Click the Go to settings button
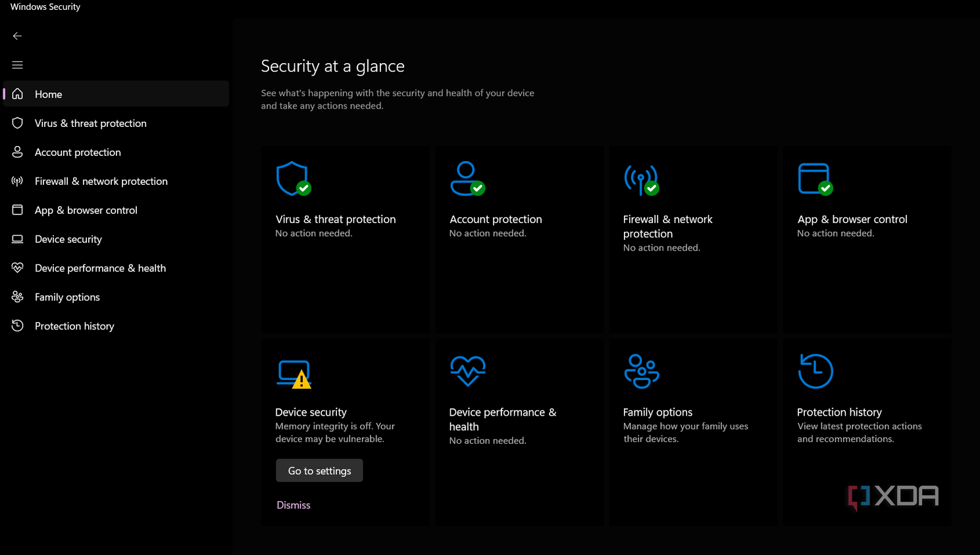Image resolution: width=980 pixels, height=555 pixels. (x=319, y=471)
